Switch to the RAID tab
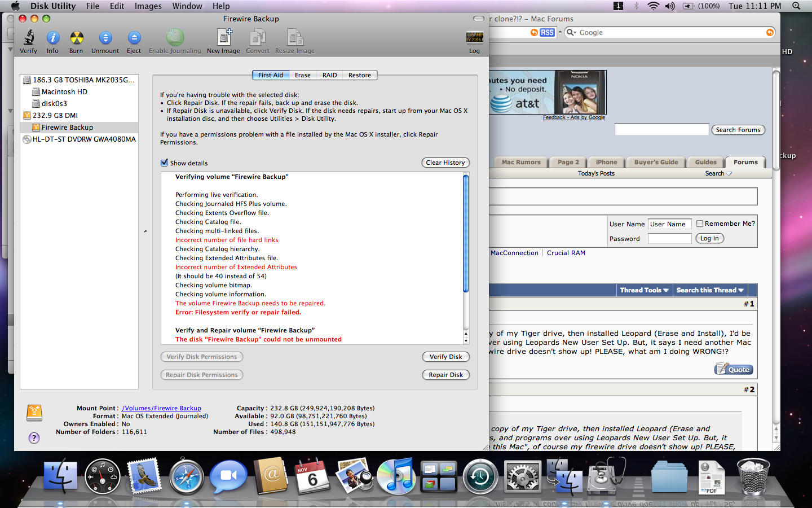The image size is (812, 508). click(330, 75)
